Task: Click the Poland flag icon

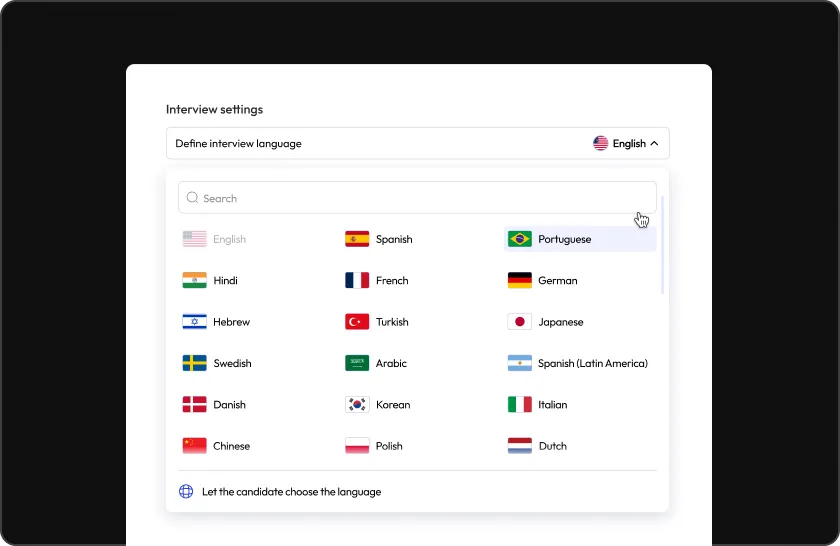Action: point(357,446)
